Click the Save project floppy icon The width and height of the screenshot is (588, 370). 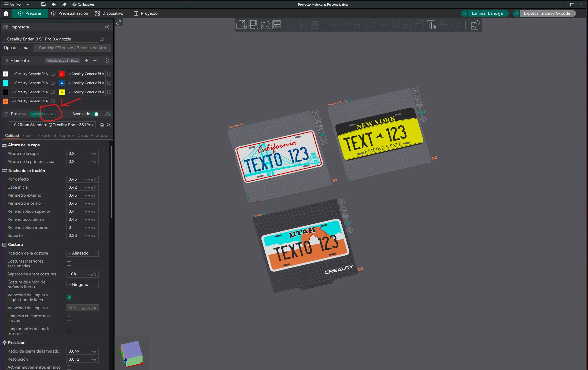click(43, 4)
